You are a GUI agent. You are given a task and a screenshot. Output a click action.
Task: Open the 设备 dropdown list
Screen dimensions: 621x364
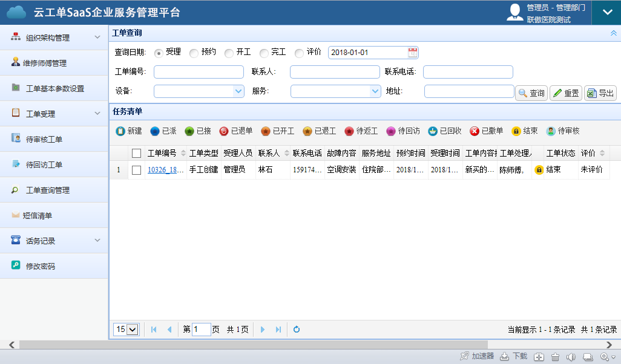coord(238,91)
